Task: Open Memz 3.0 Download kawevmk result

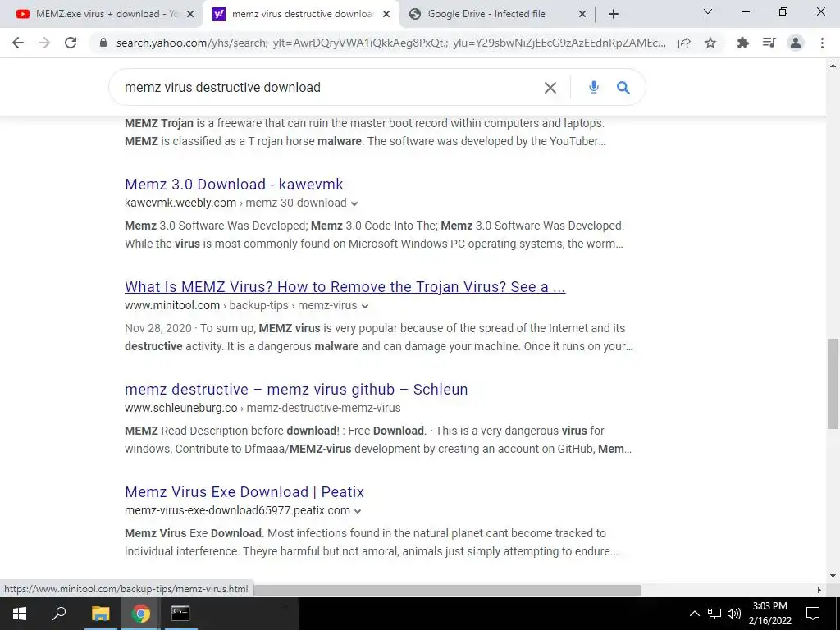Action: coord(234,185)
